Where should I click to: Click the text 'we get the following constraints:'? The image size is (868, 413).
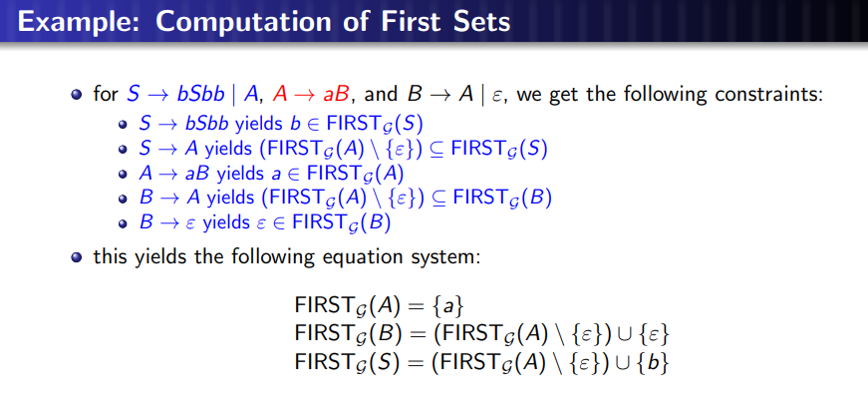(x=670, y=94)
